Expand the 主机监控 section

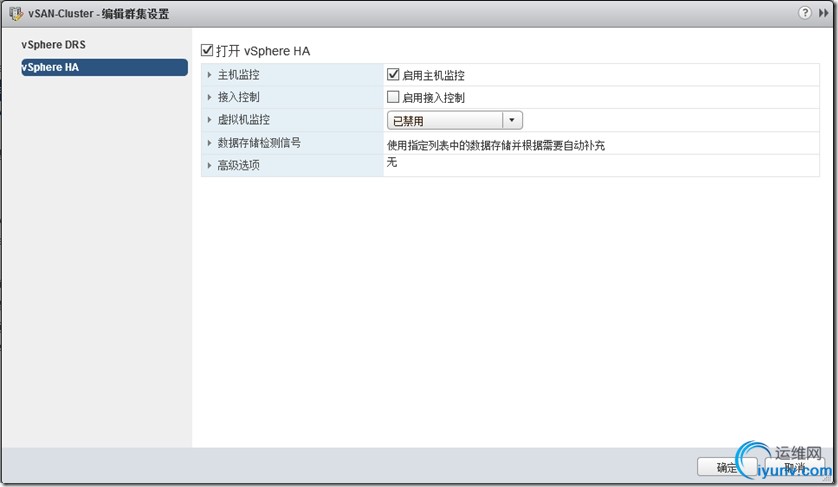tap(210, 75)
